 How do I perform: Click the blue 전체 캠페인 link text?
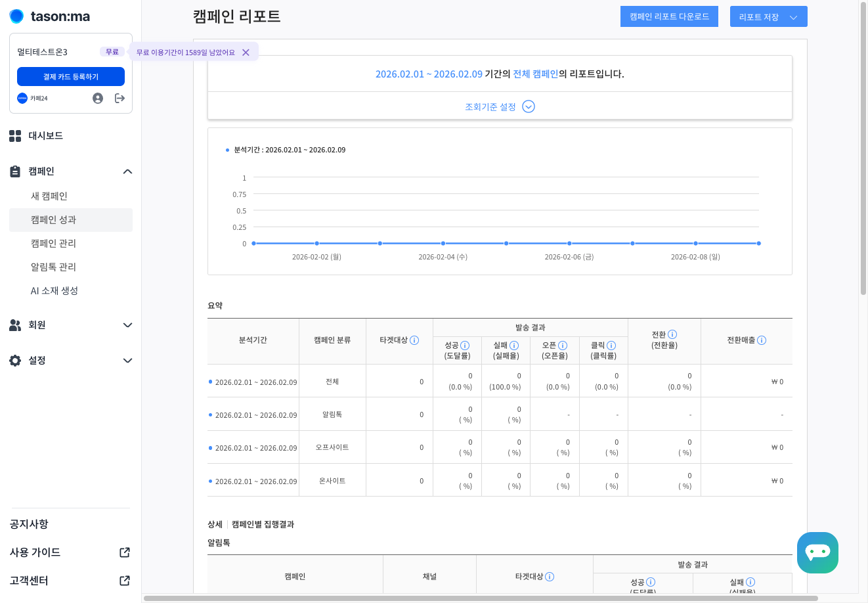[535, 74]
